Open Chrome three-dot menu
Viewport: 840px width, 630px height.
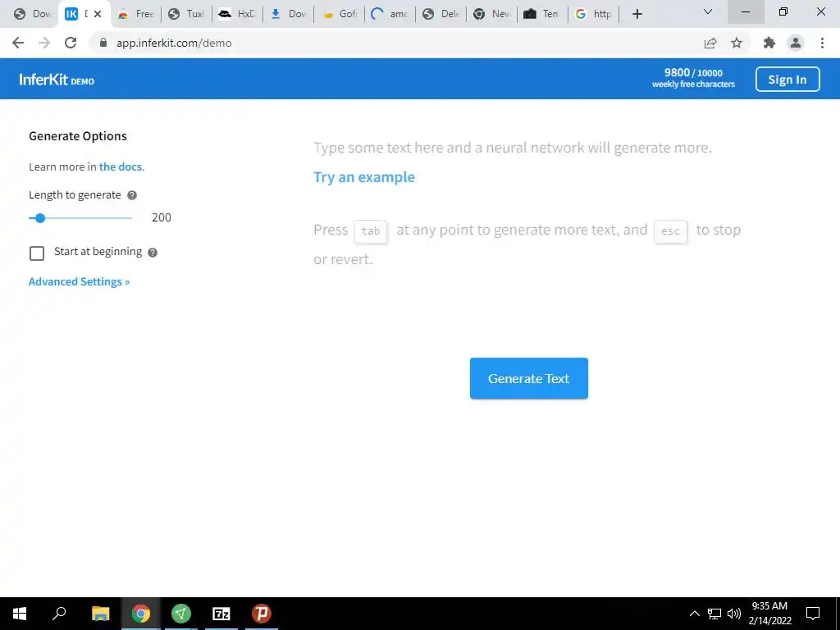[x=822, y=43]
